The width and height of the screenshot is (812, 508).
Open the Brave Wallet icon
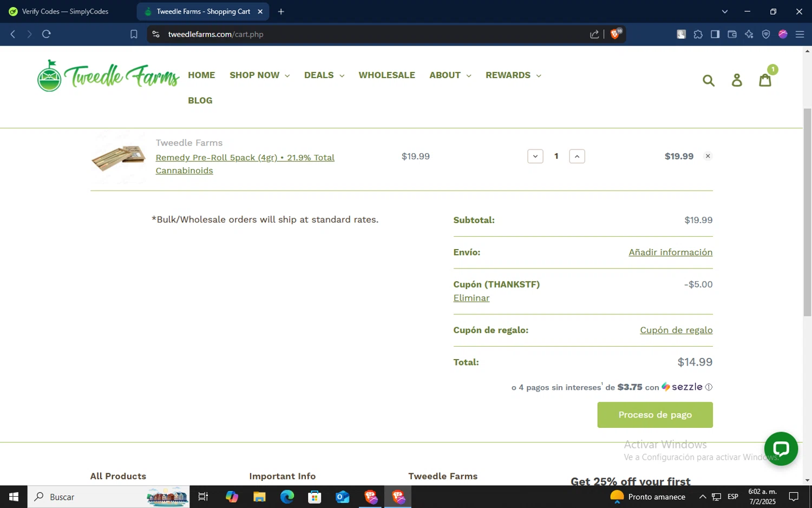(732, 34)
